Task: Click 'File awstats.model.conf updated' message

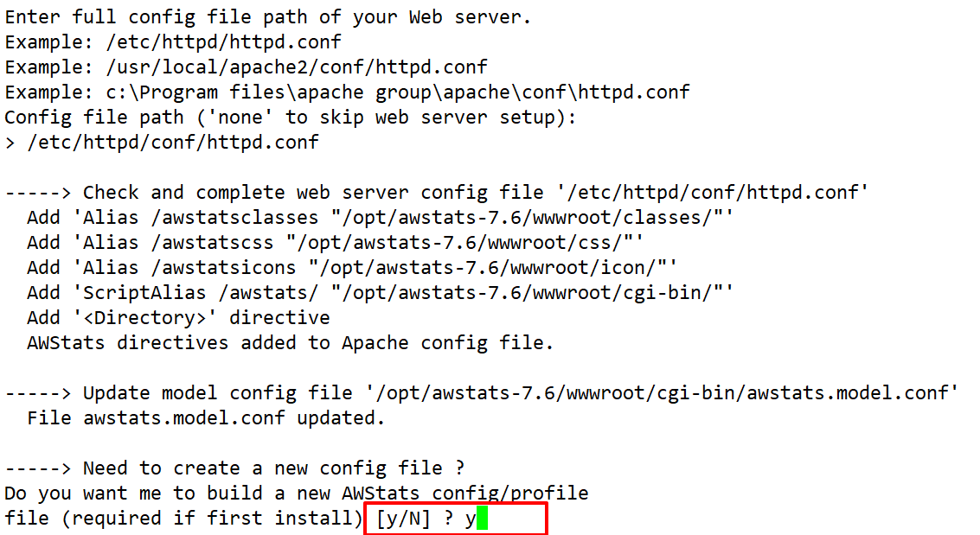Action: [206, 418]
